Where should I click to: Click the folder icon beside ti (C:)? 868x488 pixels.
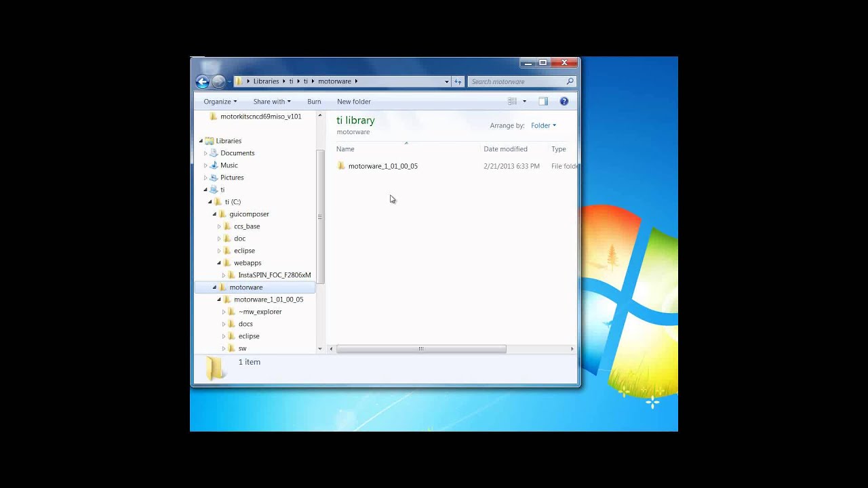point(218,202)
